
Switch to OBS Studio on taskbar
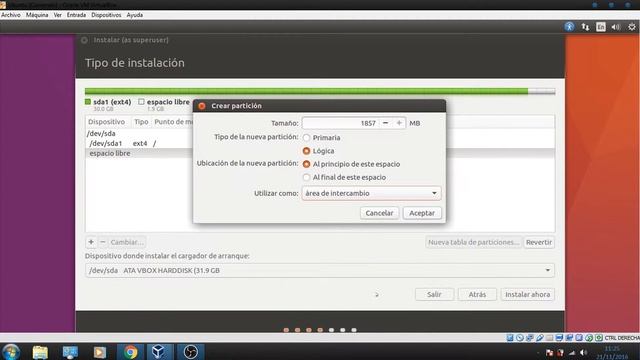click(x=190, y=352)
